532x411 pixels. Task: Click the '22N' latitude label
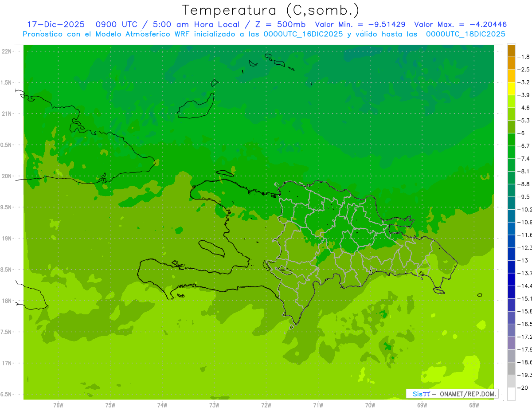[x=7, y=51]
